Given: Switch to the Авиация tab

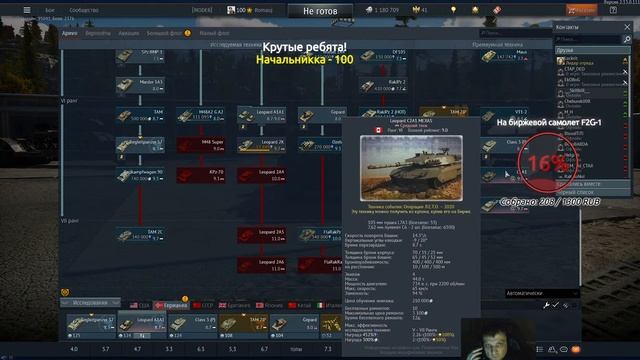Looking at the screenshot, I should coord(129,33).
